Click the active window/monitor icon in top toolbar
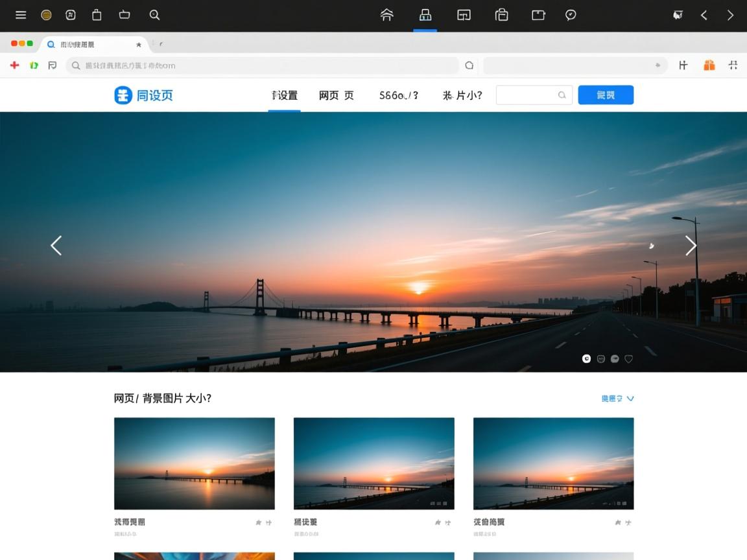This screenshot has width=747, height=560. pos(425,15)
